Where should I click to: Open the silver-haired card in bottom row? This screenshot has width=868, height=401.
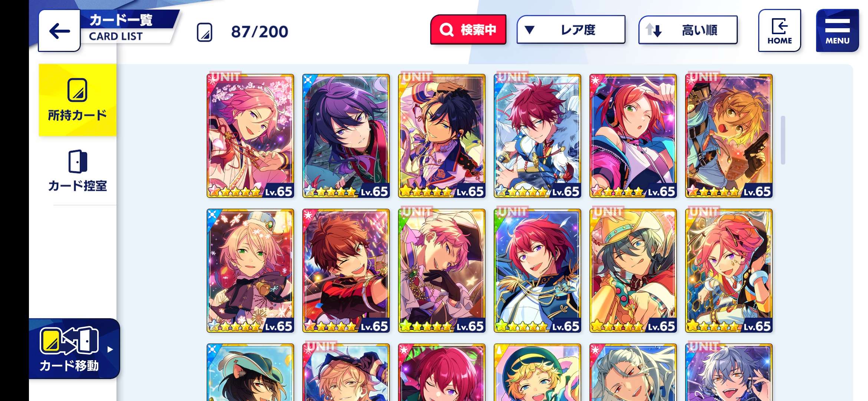coord(633,372)
